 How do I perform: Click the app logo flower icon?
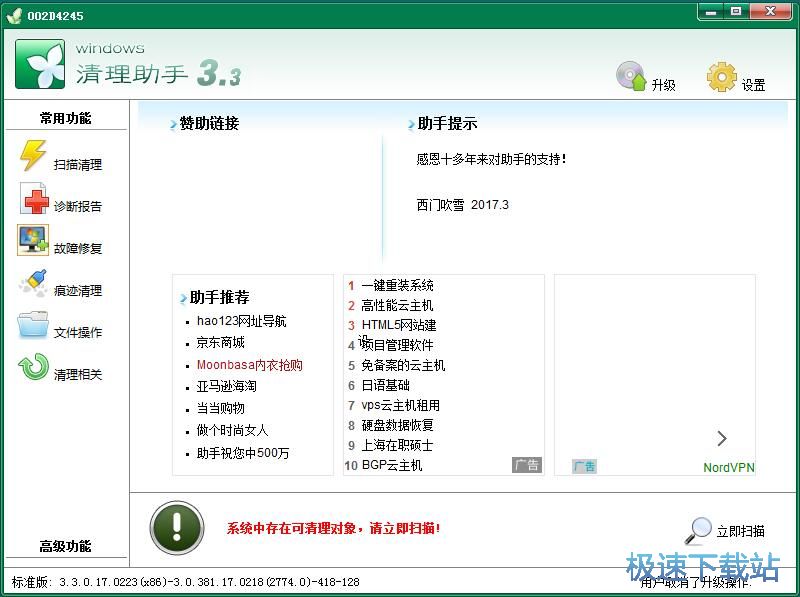[40, 64]
